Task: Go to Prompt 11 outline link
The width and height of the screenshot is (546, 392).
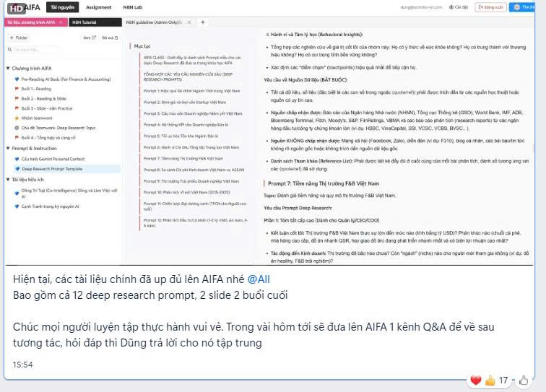Action: click(195, 206)
